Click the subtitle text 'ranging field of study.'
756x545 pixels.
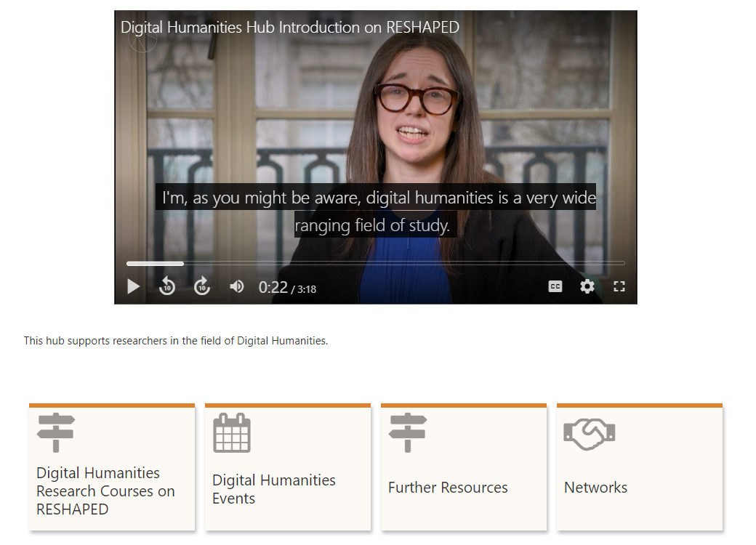pyautogui.click(x=372, y=225)
